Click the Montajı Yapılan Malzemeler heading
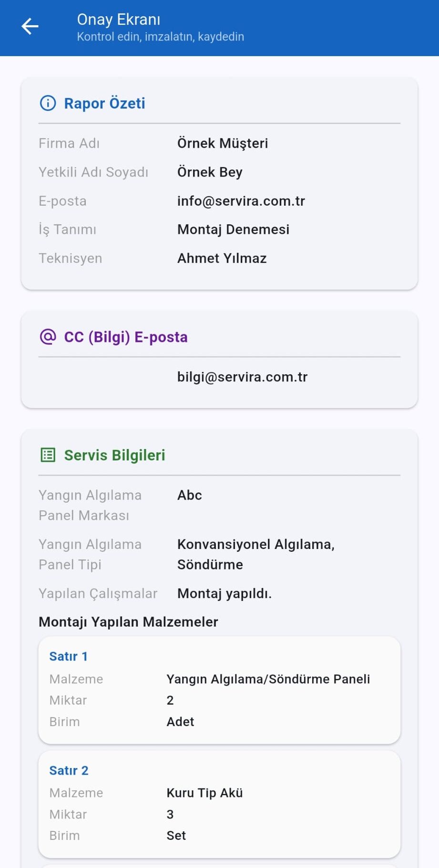439x868 pixels. click(128, 622)
